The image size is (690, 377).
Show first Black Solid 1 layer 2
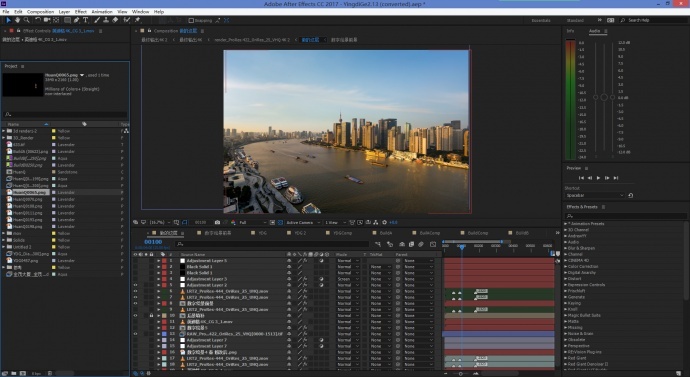click(x=135, y=267)
